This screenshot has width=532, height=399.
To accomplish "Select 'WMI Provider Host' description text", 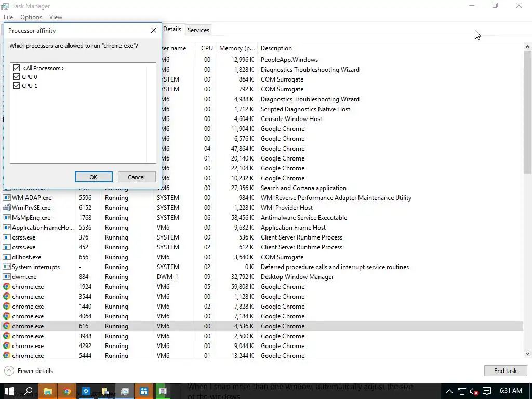I will [x=286, y=207].
